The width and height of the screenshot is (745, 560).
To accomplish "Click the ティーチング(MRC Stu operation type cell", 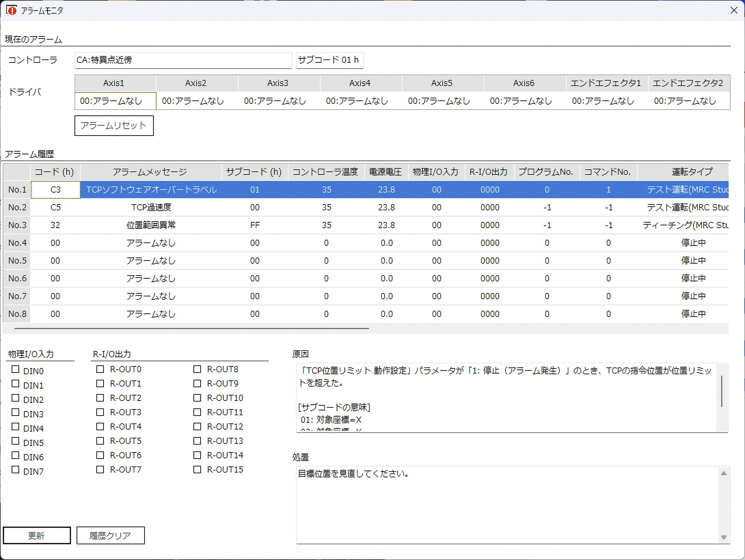I will pos(683,225).
